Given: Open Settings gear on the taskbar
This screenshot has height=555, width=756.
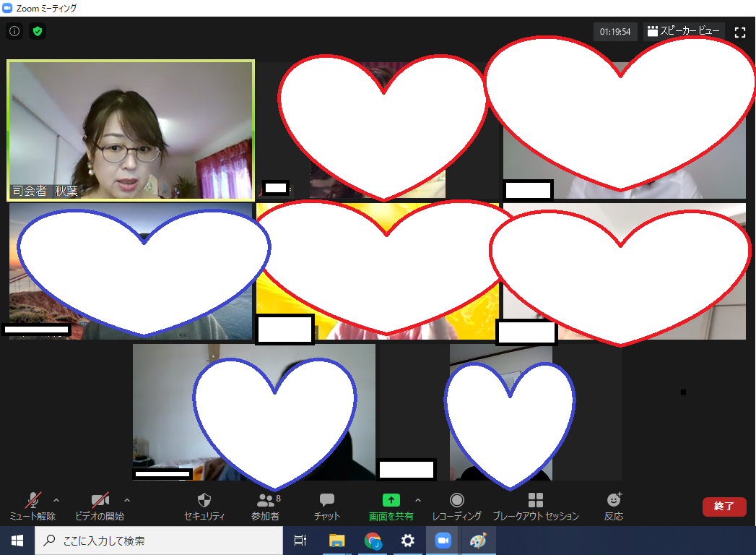Looking at the screenshot, I should (407, 541).
